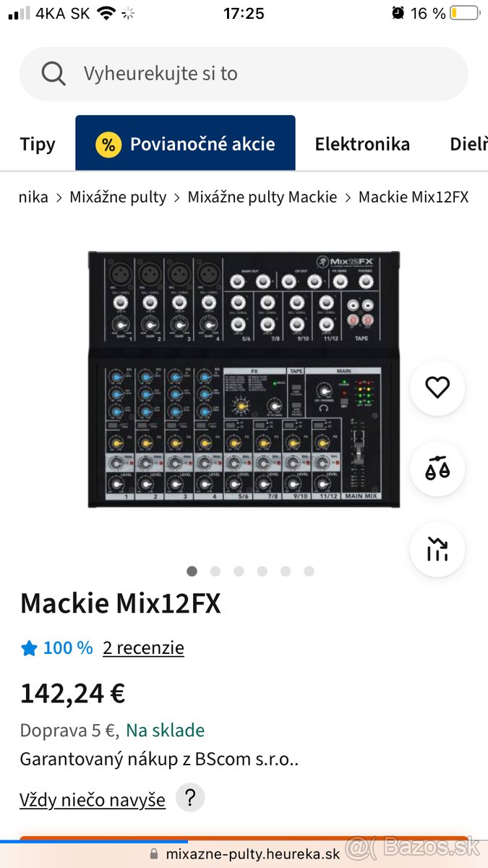Select the first image carousel dot
Screen dimensions: 488x868
[x=192, y=571]
